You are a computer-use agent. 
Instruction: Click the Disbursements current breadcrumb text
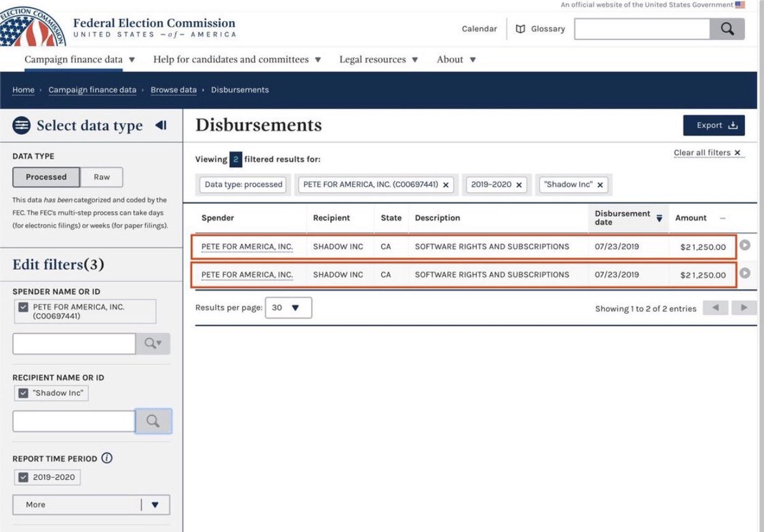(x=240, y=90)
